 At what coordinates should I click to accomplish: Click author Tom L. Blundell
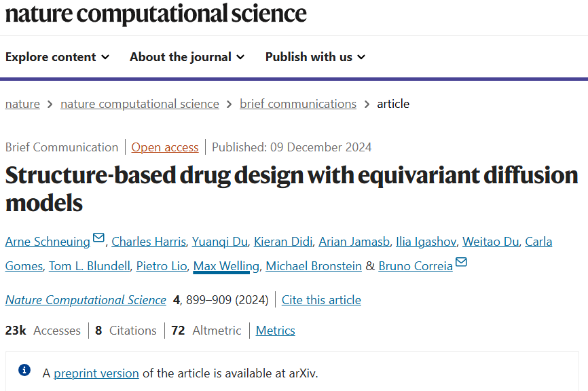(x=89, y=266)
